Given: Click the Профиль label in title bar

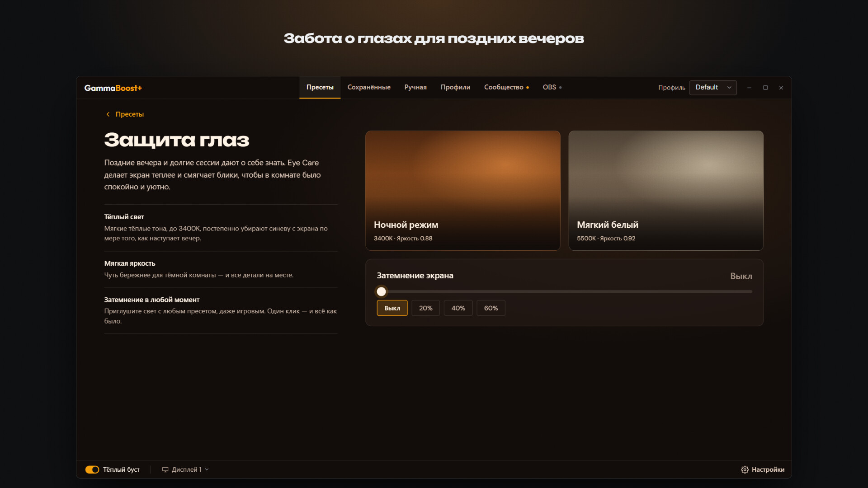Looking at the screenshot, I should pos(671,88).
